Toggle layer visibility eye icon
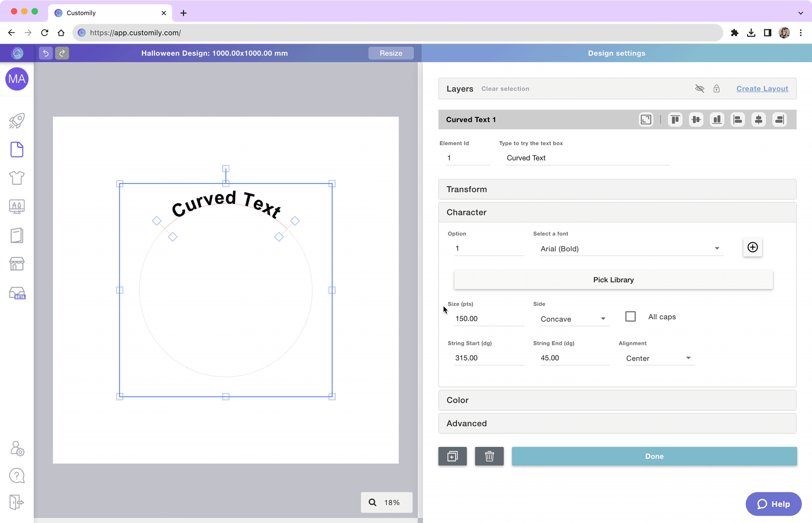The width and height of the screenshot is (812, 523). 699,88
